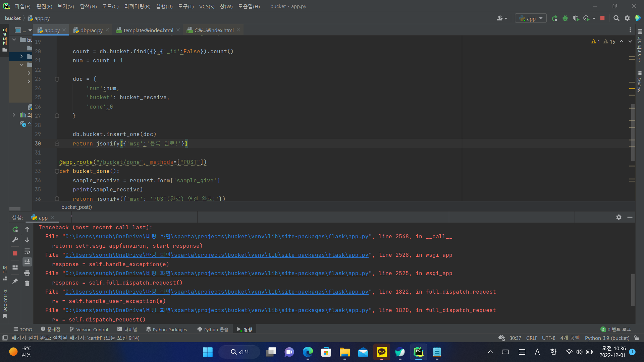
Task: Rerun the app configuration from the main toolbar
Action: tap(554, 18)
